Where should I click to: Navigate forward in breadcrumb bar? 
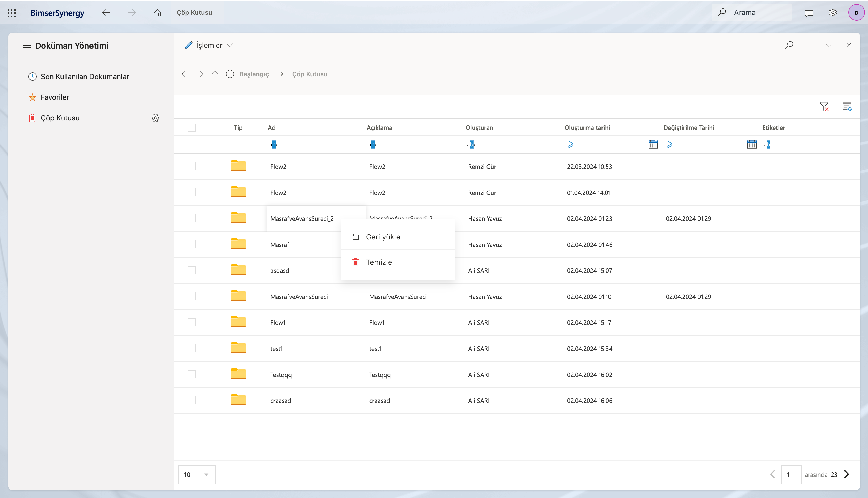(200, 74)
